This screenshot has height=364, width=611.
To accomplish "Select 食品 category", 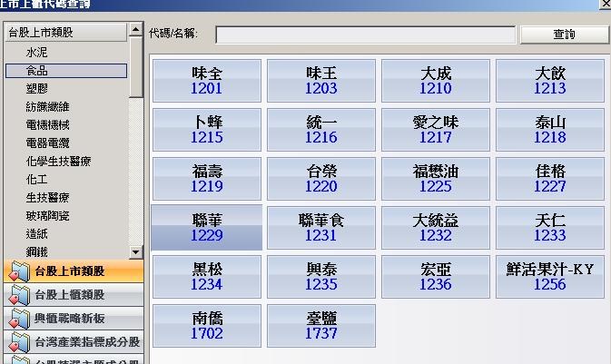I will pyautogui.click(x=66, y=71).
